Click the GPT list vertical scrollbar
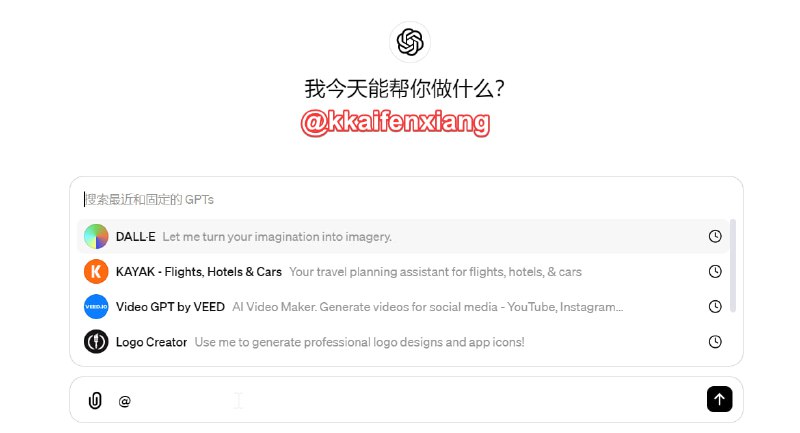Viewport: 800px width, 433px height. 733,266
